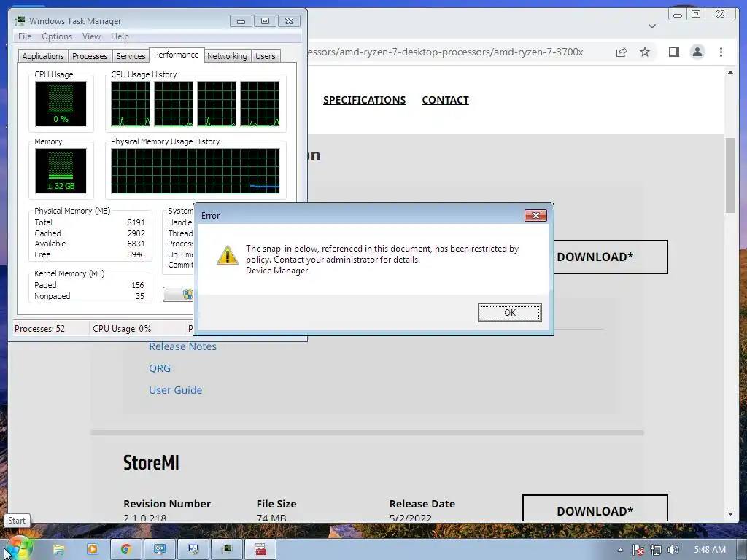Click the shield Resource Monitor button
The height and width of the screenshot is (560, 747).
pyautogui.click(x=179, y=295)
